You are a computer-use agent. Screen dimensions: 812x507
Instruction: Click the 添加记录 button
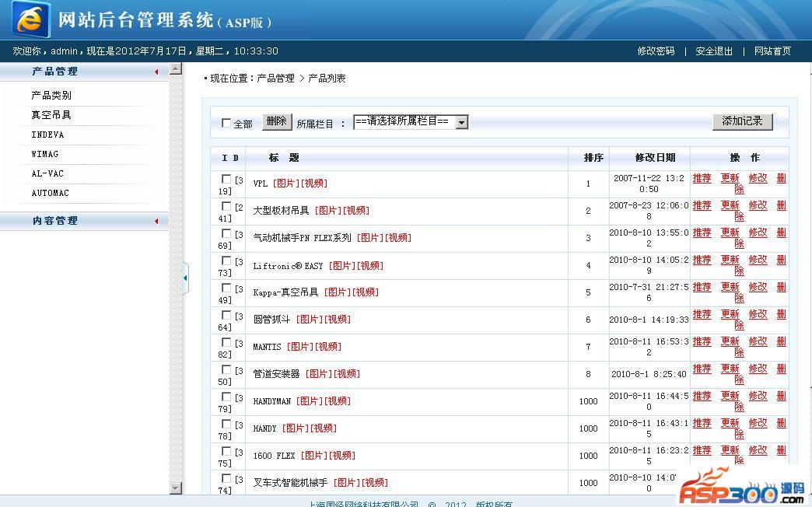point(743,121)
